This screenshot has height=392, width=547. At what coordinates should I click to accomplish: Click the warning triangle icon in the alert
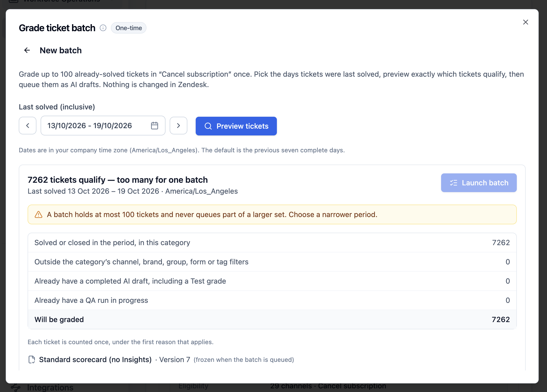click(x=39, y=214)
